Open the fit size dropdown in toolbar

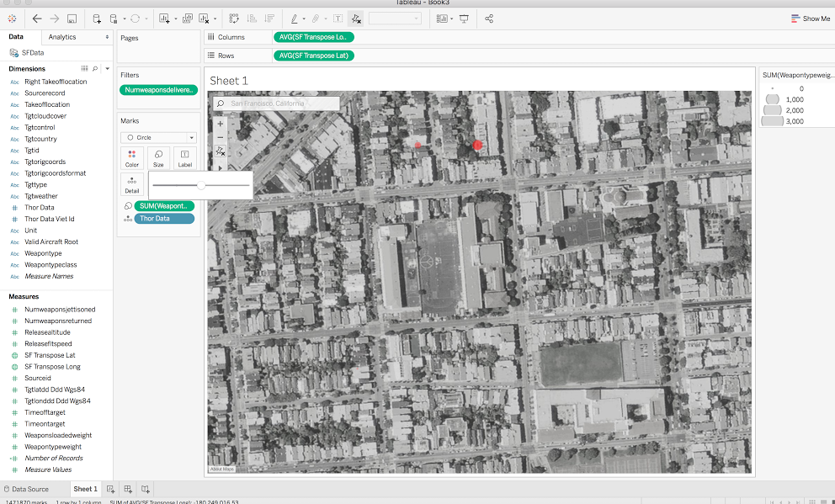(395, 19)
